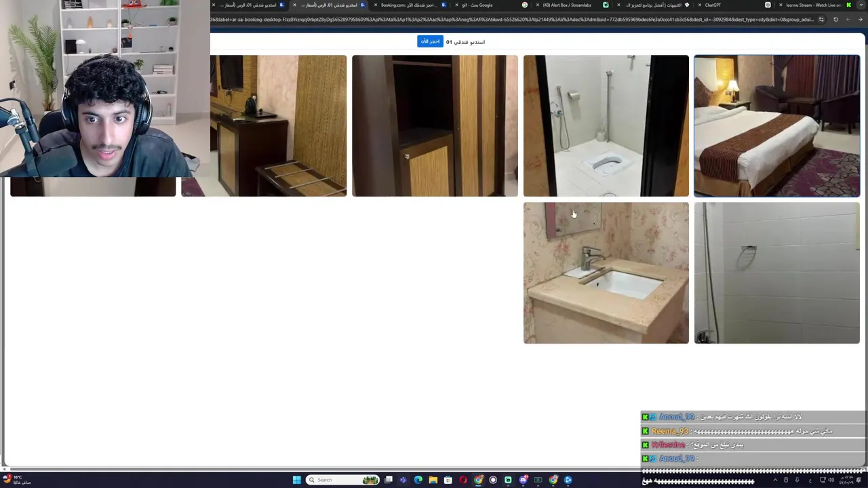Open the bathroom sink photo with floral wallpaper

[x=606, y=272]
